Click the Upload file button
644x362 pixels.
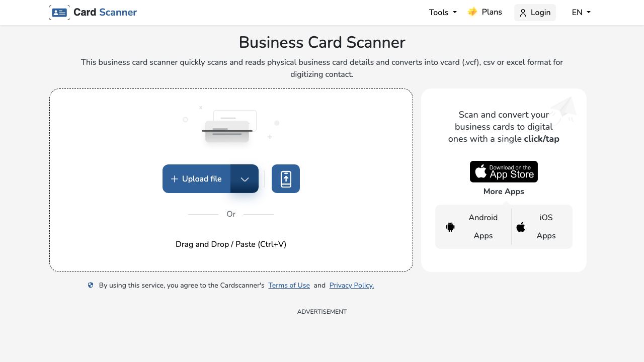[x=196, y=178]
